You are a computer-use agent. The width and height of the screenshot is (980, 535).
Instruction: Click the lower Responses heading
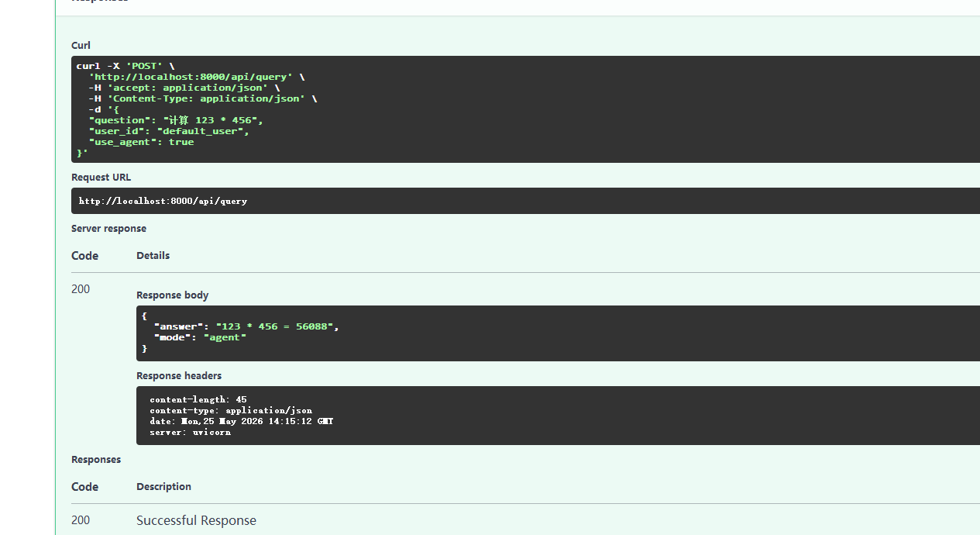pos(96,460)
